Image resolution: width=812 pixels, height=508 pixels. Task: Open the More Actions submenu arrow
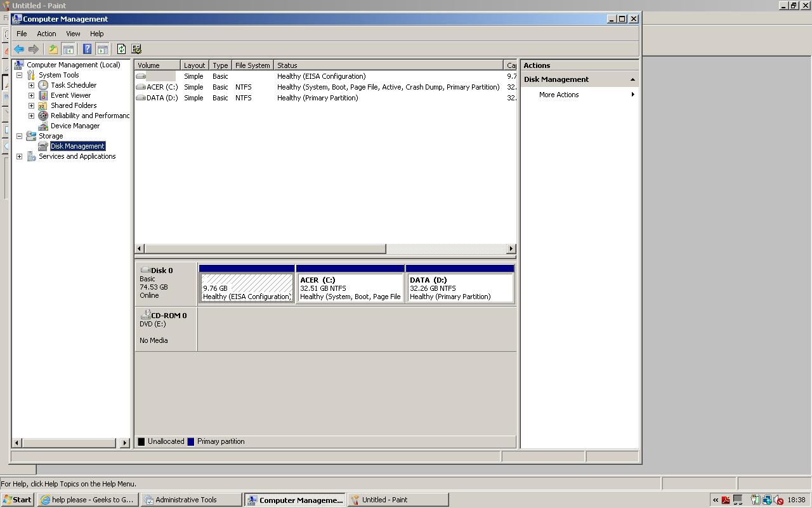coord(632,95)
